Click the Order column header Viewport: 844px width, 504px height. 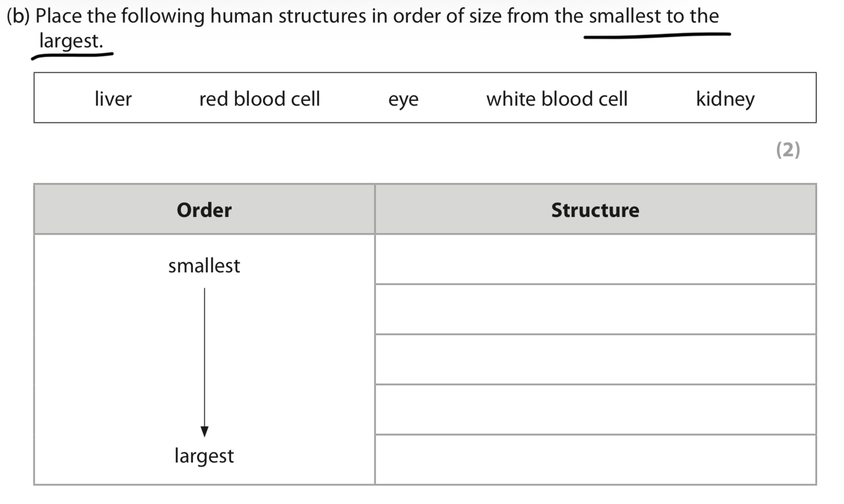pos(204,210)
